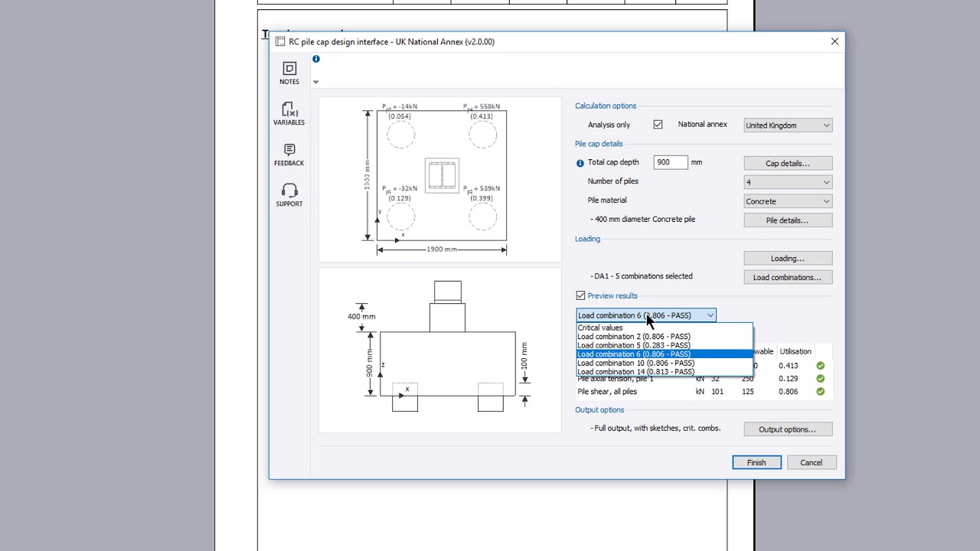Choose Load combination 5 (0.283 - PASS)
Viewport: 980px width, 551px height.
coord(665,345)
